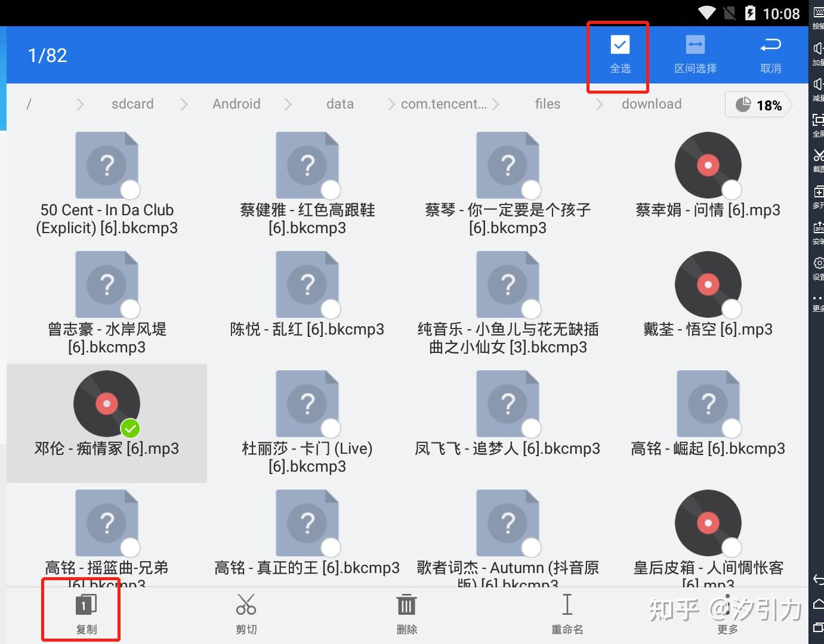Select the 陈悦 - 乱红 checkbox
The image size is (824, 644).
(331, 309)
